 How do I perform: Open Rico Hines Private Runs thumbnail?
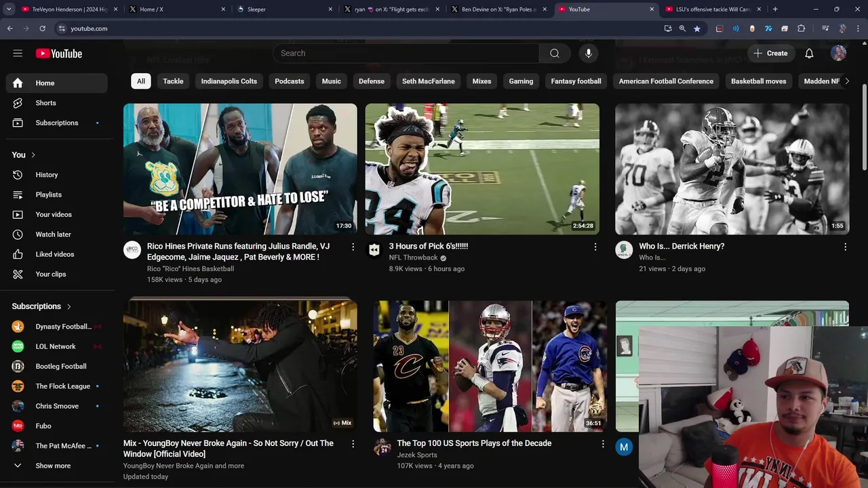point(240,169)
